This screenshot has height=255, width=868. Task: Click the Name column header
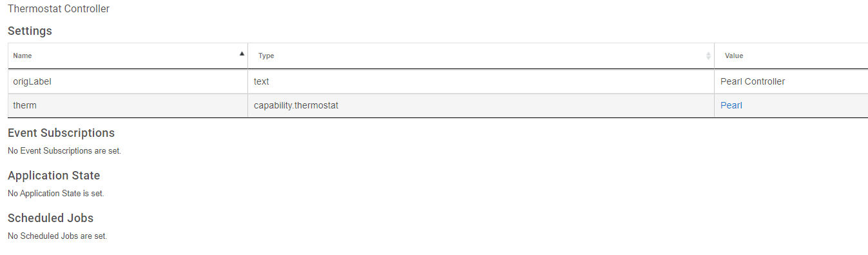(128, 56)
